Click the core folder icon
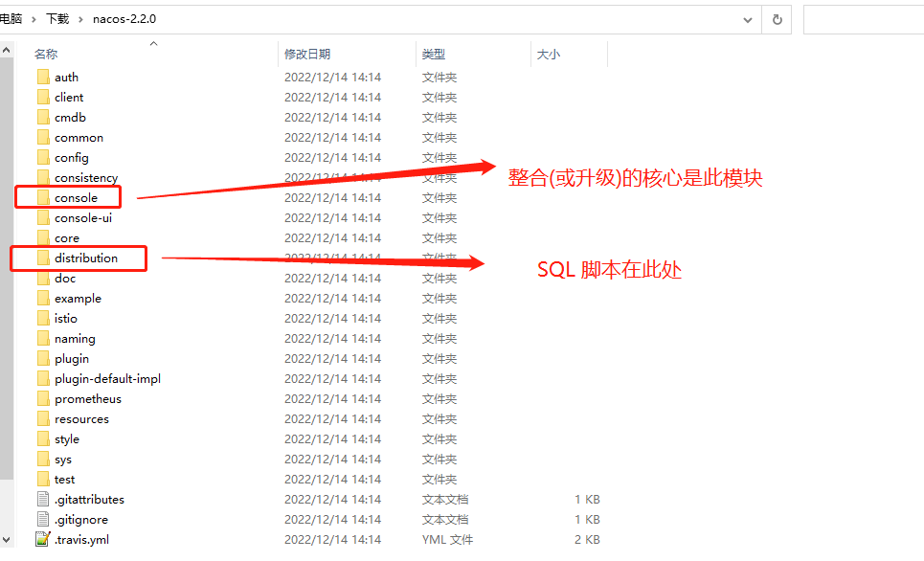Viewport: 924px width, 561px height. 43,238
